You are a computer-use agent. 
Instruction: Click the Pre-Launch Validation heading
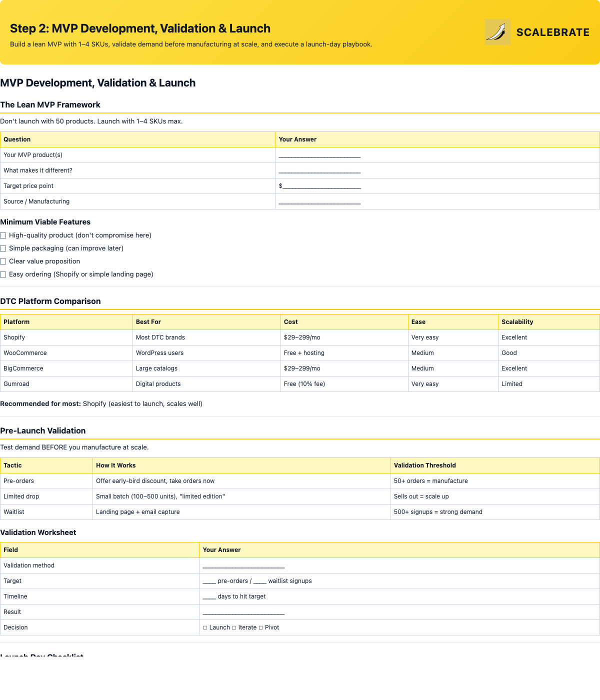coord(42,431)
